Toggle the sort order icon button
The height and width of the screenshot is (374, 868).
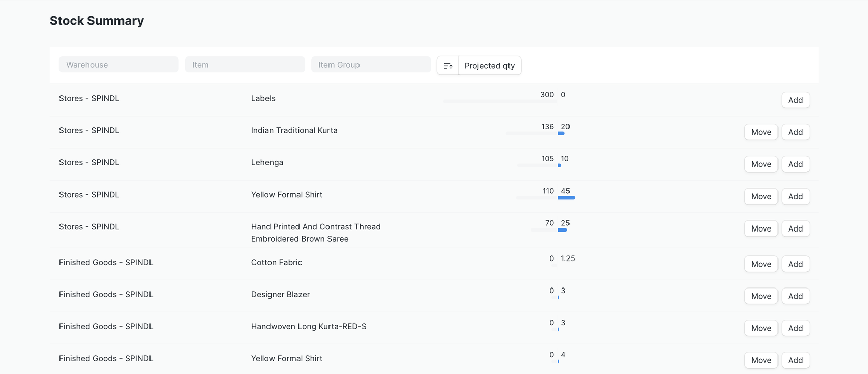click(447, 66)
